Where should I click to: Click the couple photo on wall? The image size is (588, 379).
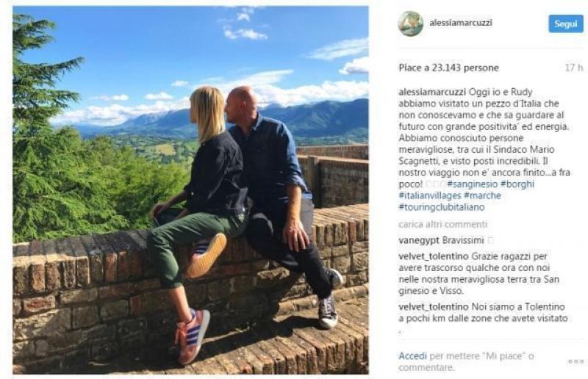tap(190, 190)
